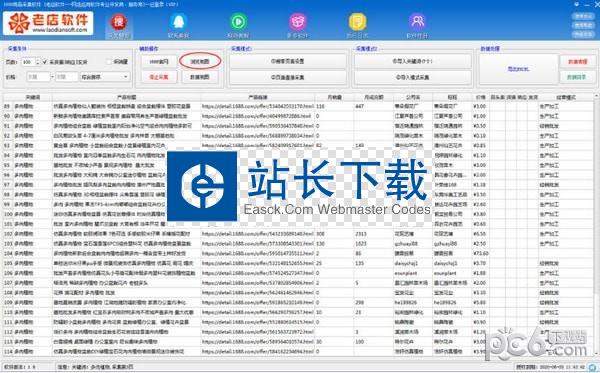This screenshot has width=600, height=373.
Task: Enable the unchecked checkbox in collection conditions
Action: (x=109, y=62)
